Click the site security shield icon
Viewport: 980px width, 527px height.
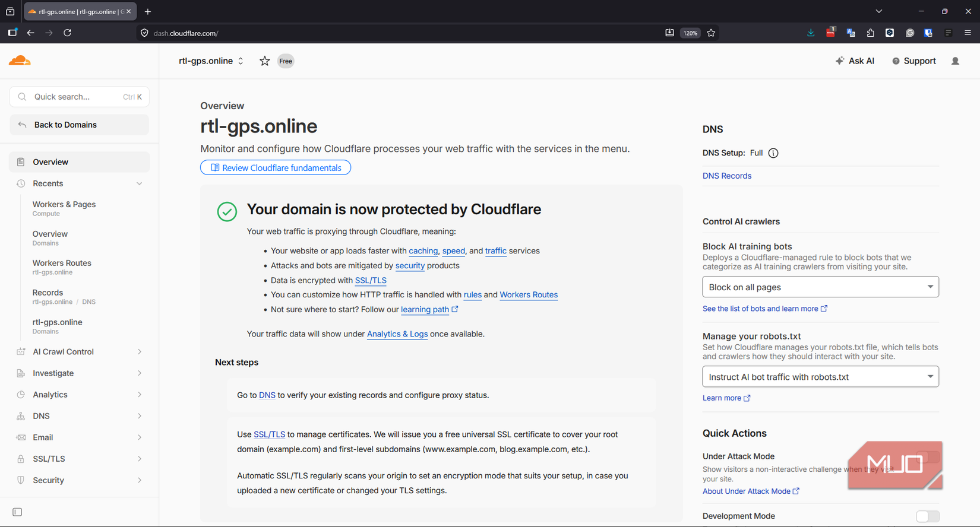pyautogui.click(x=144, y=33)
